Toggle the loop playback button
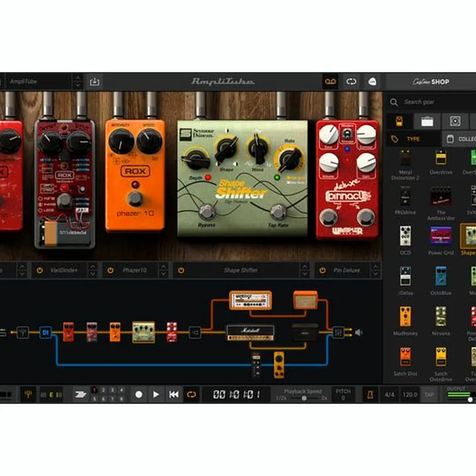Viewport: 476px width, 476px height. coord(191,394)
